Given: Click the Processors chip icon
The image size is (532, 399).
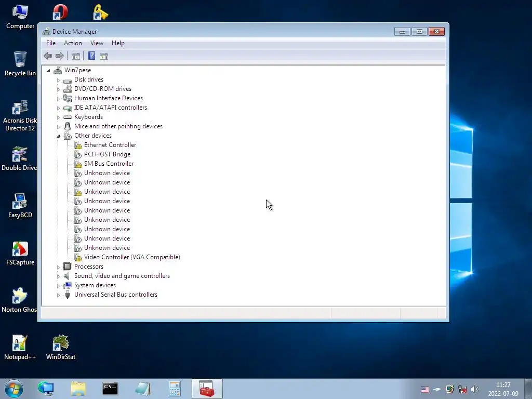Looking at the screenshot, I should [68, 267].
